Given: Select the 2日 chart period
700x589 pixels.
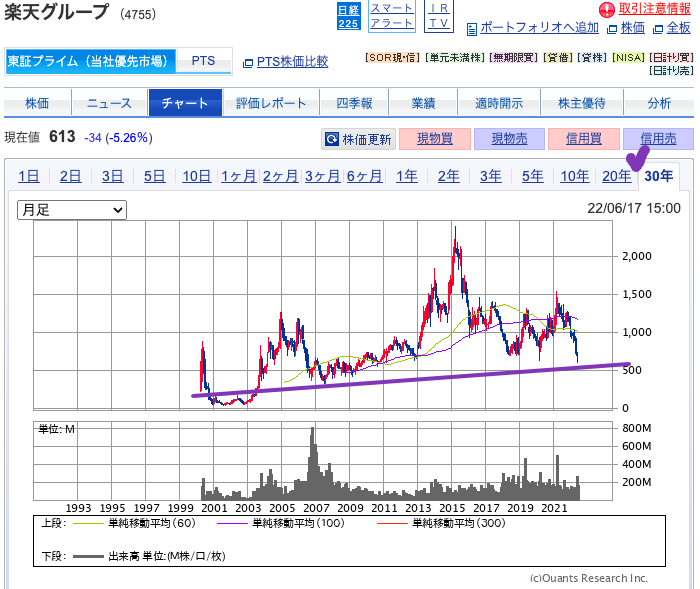Looking at the screenshot, I should pos(71,176).
